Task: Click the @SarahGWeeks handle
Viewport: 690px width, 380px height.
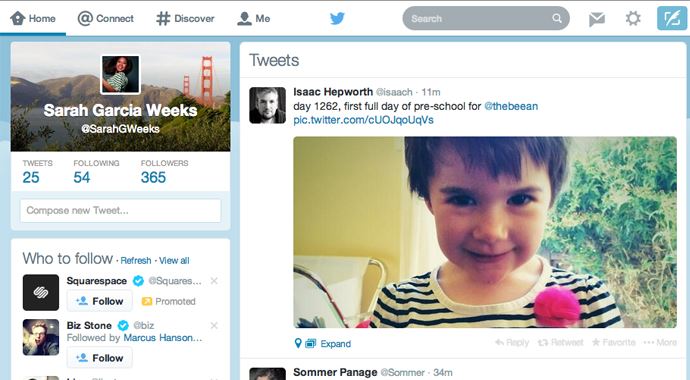Action: (121, 129)
